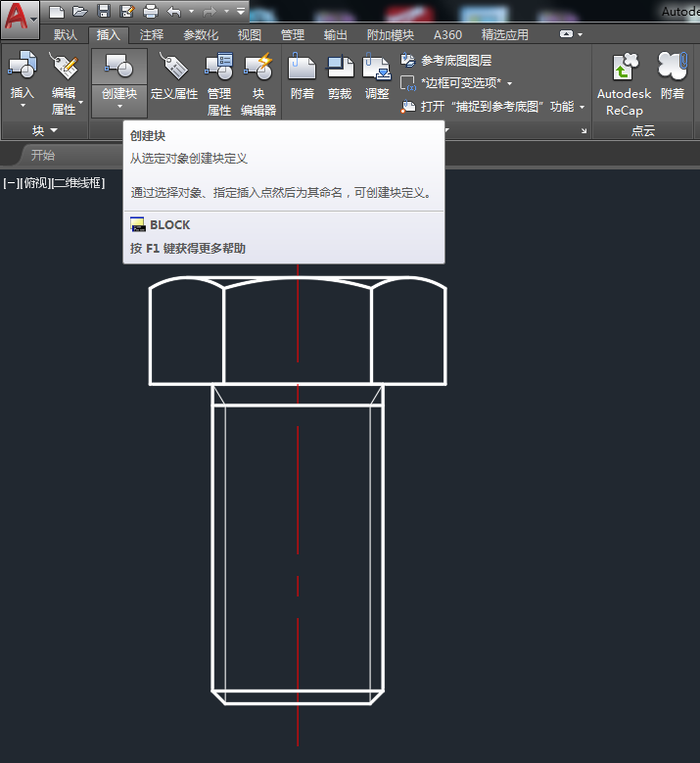700x763 pixels.
Task: Open the Quick Access Toolbar customize dropdown
Action: pyautogui.click(x=241, y=11)
